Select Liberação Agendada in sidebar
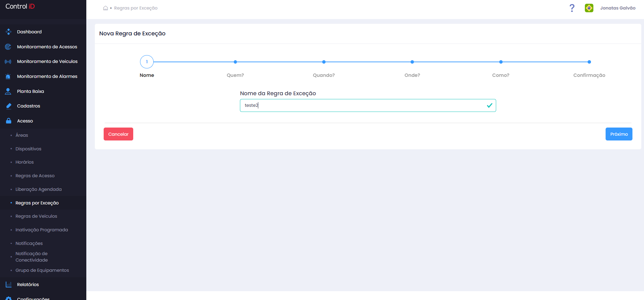644x300 pixels. pyautogui.click(x=38, y=189)
